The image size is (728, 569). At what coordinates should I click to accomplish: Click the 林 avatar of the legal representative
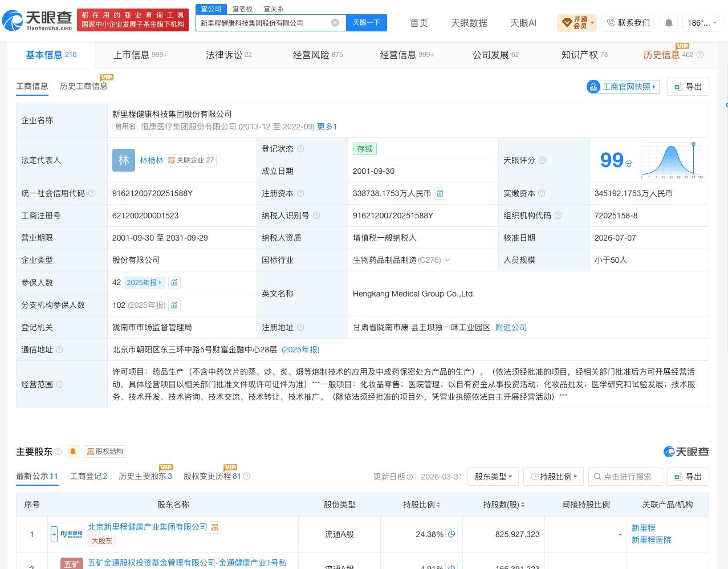124,160
